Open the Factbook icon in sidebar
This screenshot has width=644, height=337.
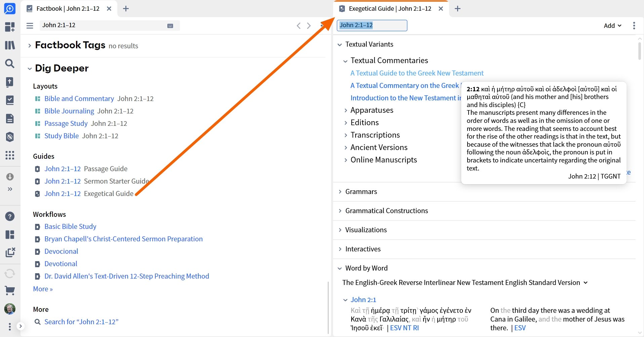[x=10, y=100]
